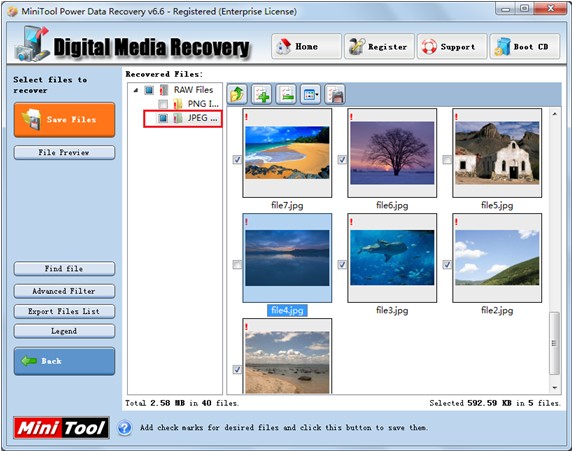Select the JPEG folder in the tree
The image size is (572, 451).
pos(202,118)
